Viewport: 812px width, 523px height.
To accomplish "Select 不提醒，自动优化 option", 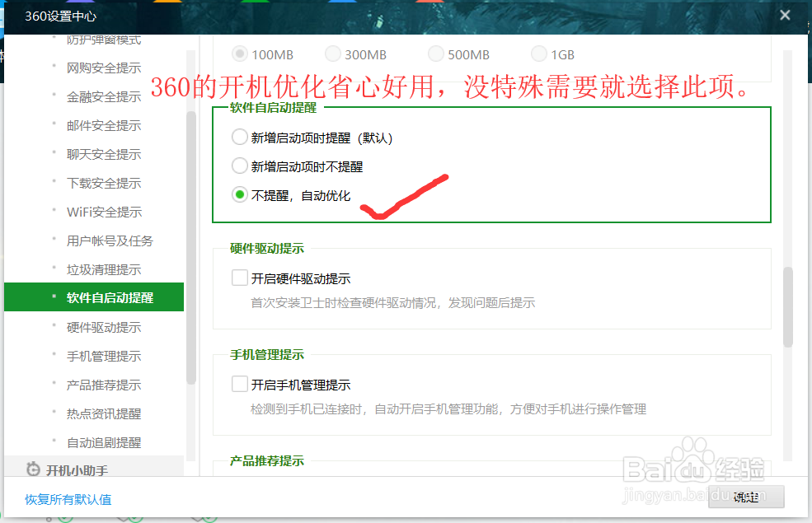I will pos(239,195).
